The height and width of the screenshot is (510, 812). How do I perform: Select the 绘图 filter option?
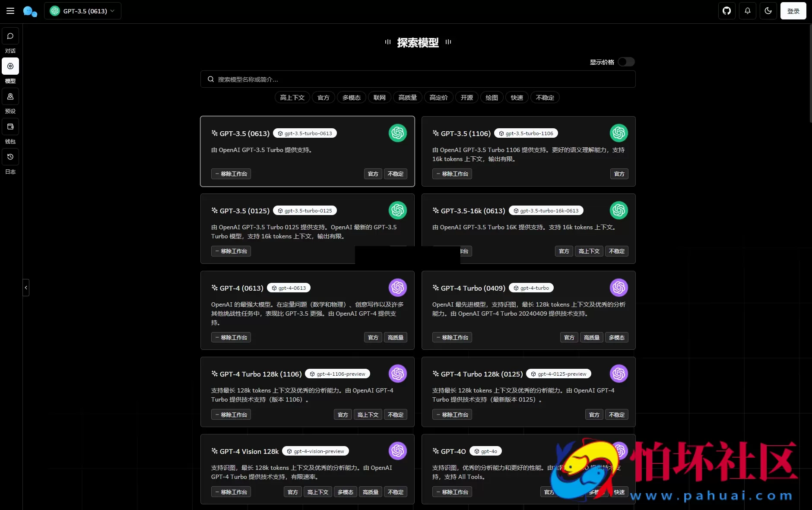492,97
